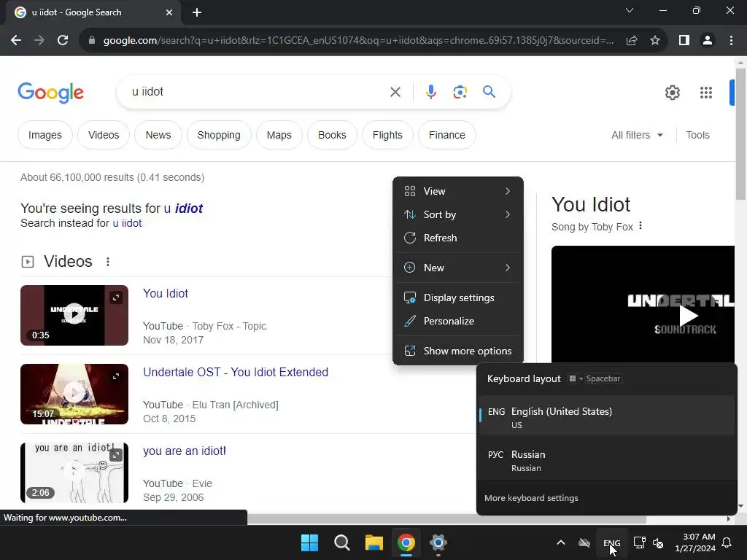Click the network and volume tray icons
The height and width of the screenshot is (560, 747).
click(649, 542)
